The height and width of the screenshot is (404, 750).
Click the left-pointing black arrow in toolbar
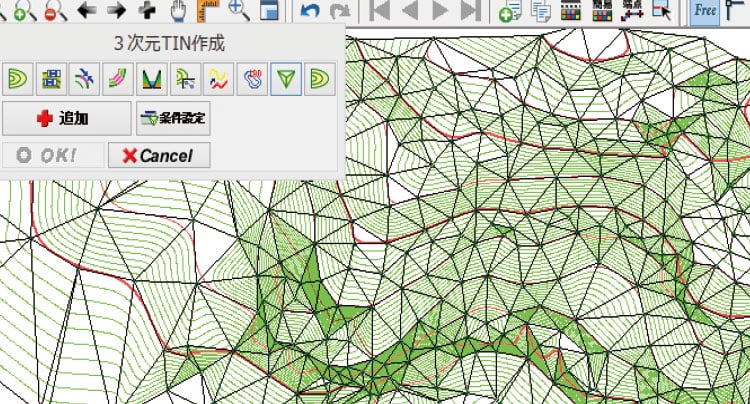(86, 11)
